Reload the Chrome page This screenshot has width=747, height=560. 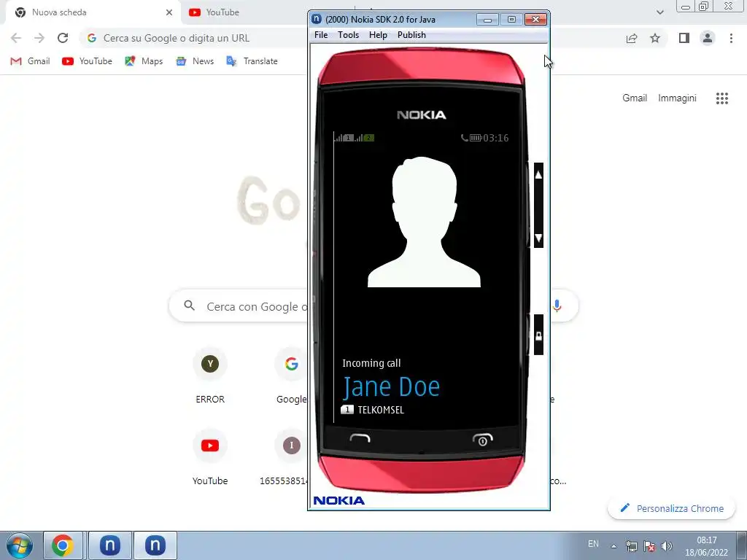pos(63,38)
